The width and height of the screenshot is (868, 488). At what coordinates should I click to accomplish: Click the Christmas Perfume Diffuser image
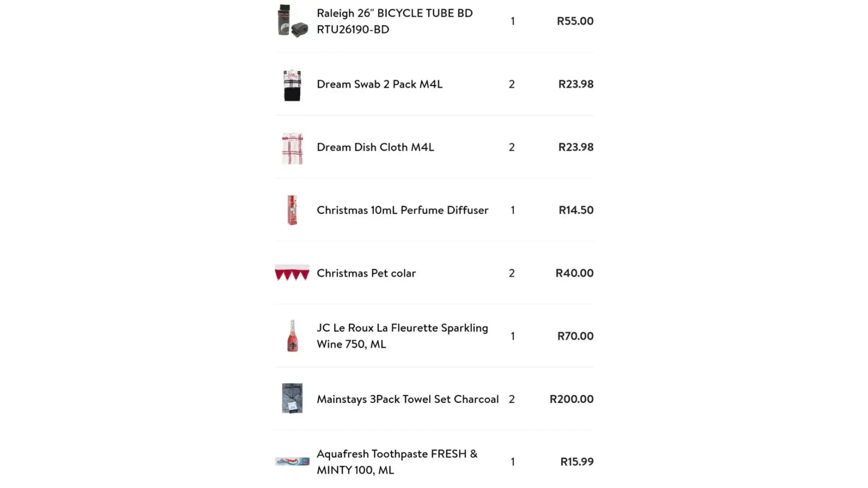point(292,210)
